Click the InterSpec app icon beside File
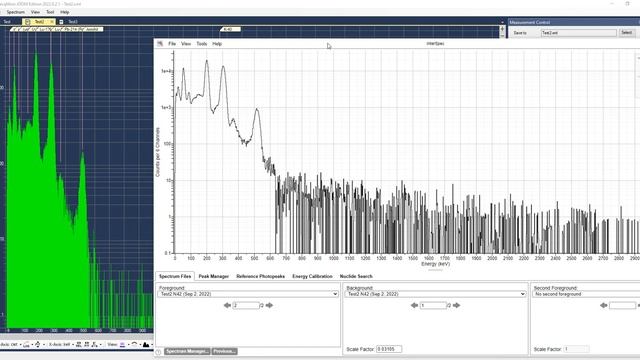This screenshot has width=640, height=360. [x=160, y=44]
